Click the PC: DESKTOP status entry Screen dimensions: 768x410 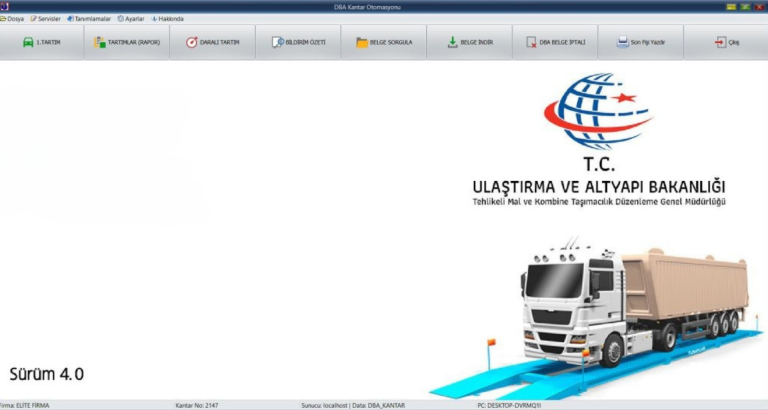[509, 406]
